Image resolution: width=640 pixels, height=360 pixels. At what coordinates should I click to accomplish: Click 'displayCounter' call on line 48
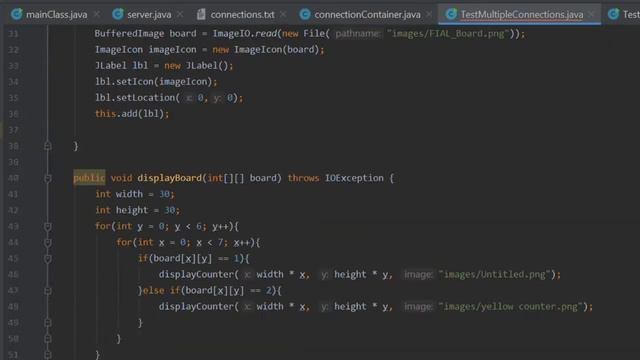point(196,307)
